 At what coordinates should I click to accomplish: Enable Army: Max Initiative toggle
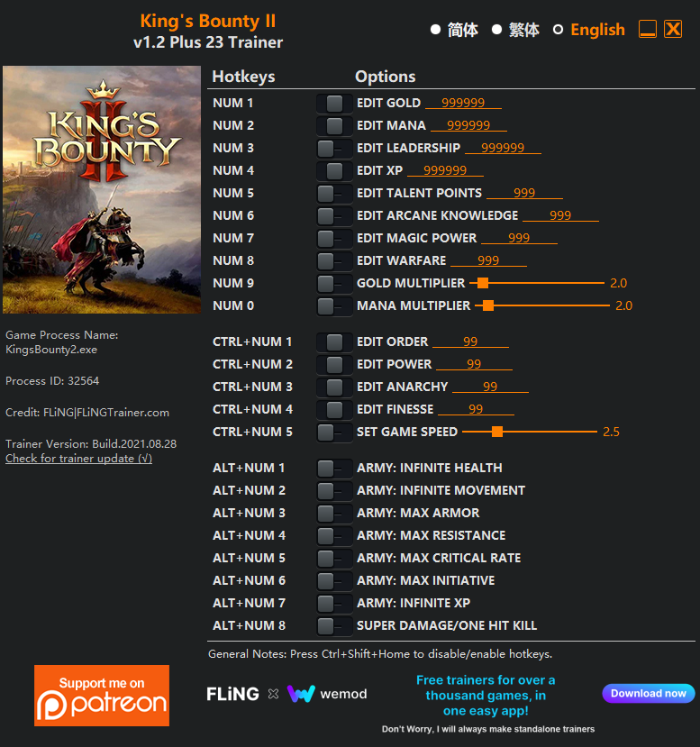pyautogui.click(x=334, y=580)
